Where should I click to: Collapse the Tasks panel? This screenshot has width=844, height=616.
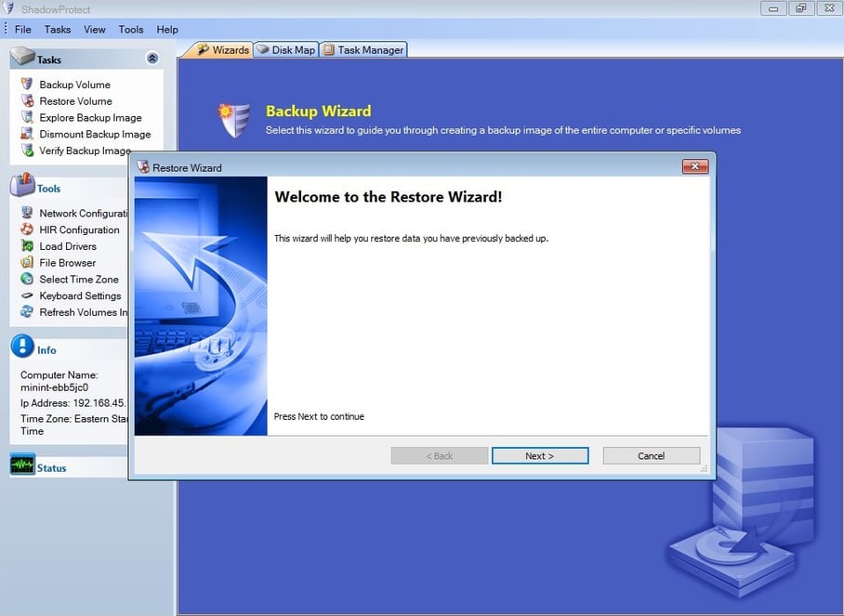(151, 58)
